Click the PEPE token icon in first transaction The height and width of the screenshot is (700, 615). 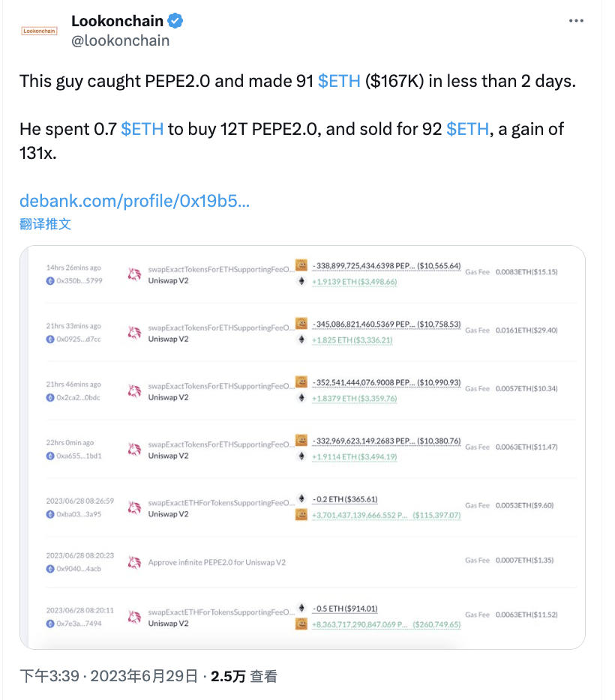click(301, 265)
